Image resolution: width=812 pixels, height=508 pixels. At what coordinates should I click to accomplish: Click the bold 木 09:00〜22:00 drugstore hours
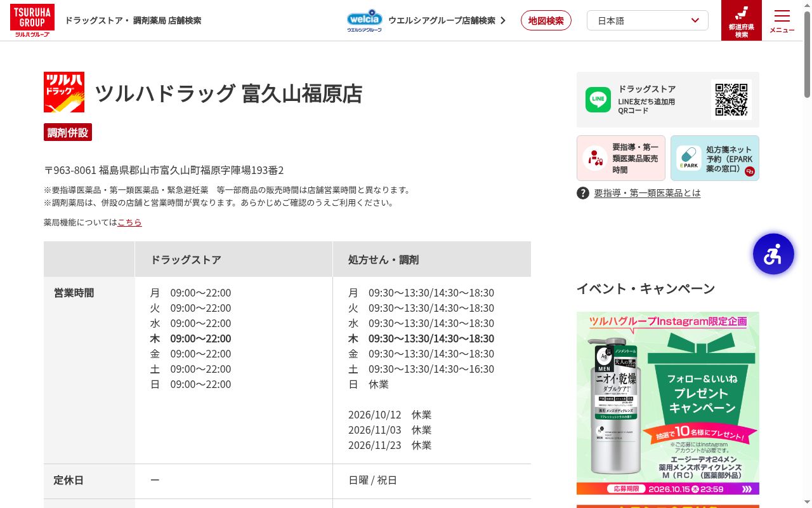click(191, 338)
